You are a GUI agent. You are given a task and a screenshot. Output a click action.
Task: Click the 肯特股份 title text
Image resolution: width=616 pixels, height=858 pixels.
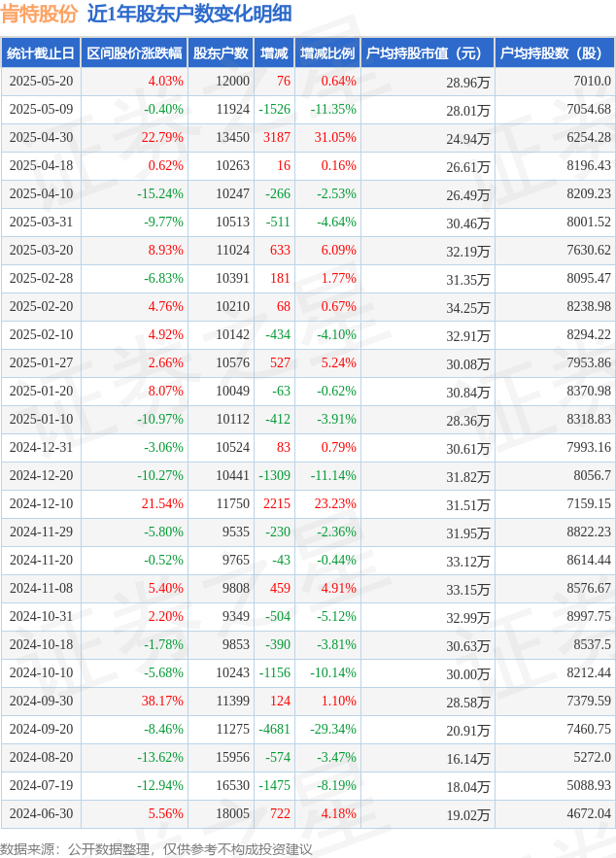click(40, 15)
